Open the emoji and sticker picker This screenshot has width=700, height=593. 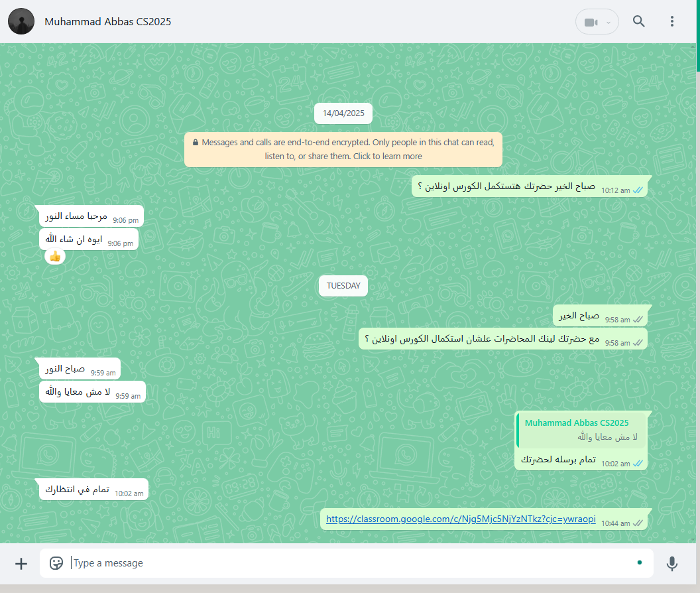coord(56,563)
